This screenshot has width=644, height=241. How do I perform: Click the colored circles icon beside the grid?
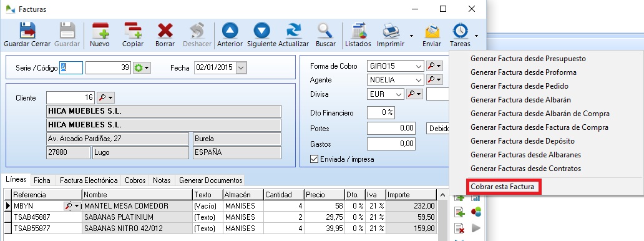click(476, 212)
